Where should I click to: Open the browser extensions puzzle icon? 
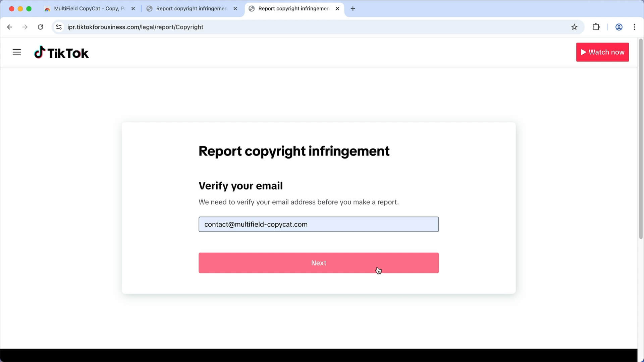tap(596, 27)
